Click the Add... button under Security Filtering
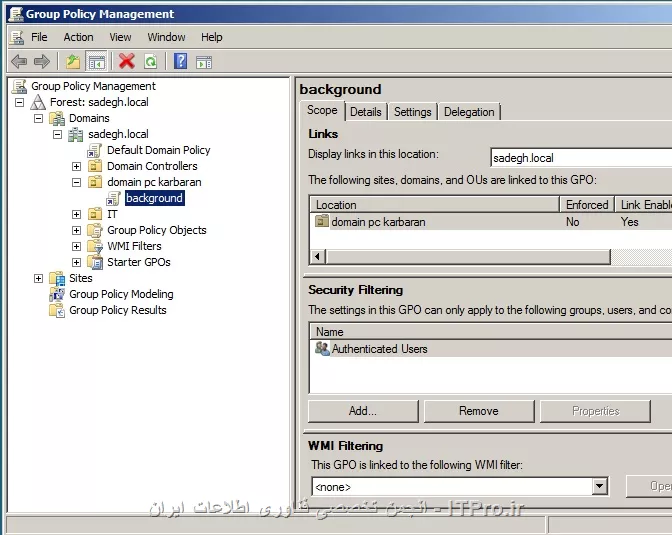 click(363, 411)
